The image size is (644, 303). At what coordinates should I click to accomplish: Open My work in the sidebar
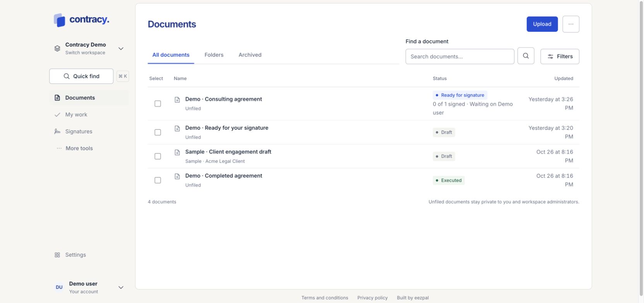(x=89, y=115)
